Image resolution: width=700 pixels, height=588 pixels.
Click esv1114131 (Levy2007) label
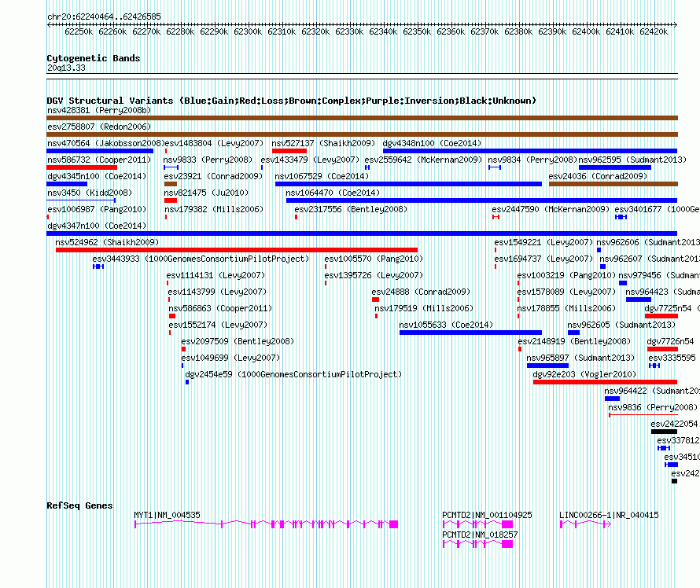click(216, 275)
